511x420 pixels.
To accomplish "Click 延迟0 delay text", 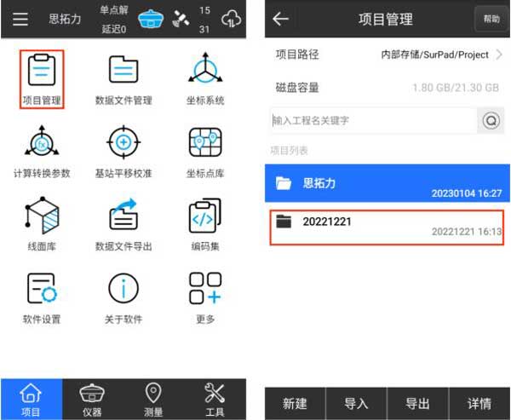I will tap(114, 29).
